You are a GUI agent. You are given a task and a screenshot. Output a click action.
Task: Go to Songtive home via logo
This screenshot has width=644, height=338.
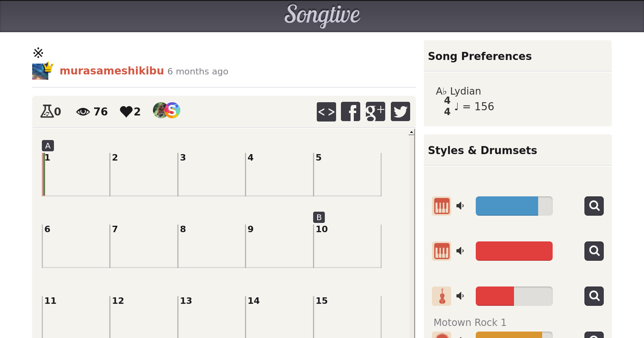click(x=322, y=15)
